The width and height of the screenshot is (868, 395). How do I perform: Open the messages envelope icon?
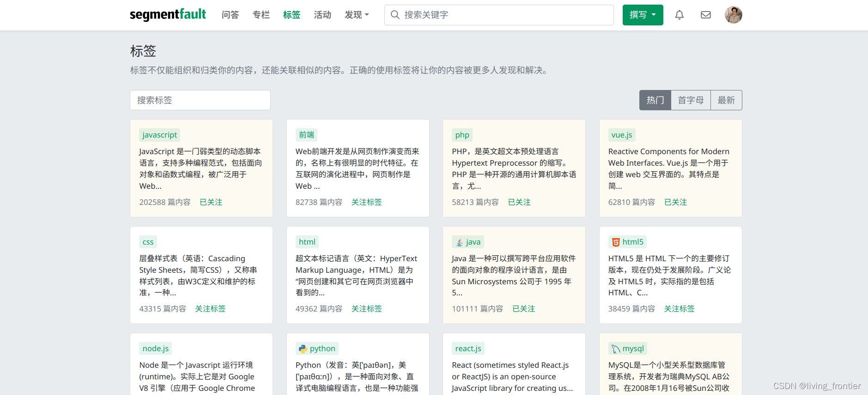[x=705, y=15]
